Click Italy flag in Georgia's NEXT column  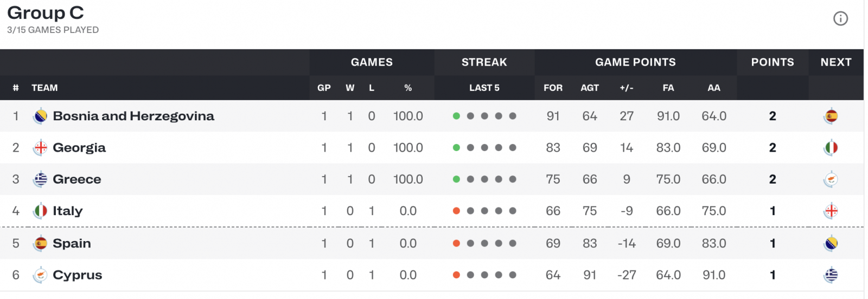click(x=831, y=148)
